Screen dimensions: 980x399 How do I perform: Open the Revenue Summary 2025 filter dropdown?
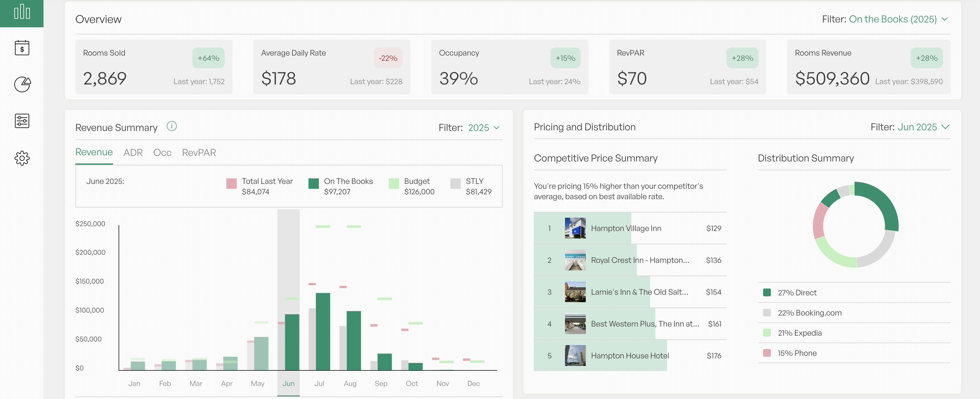click(483, 128)
